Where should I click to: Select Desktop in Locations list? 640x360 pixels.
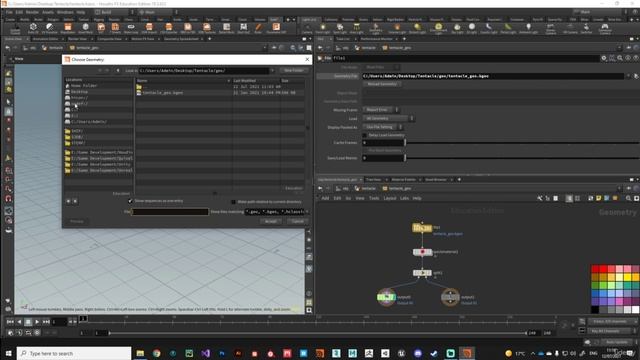(80, 92)
